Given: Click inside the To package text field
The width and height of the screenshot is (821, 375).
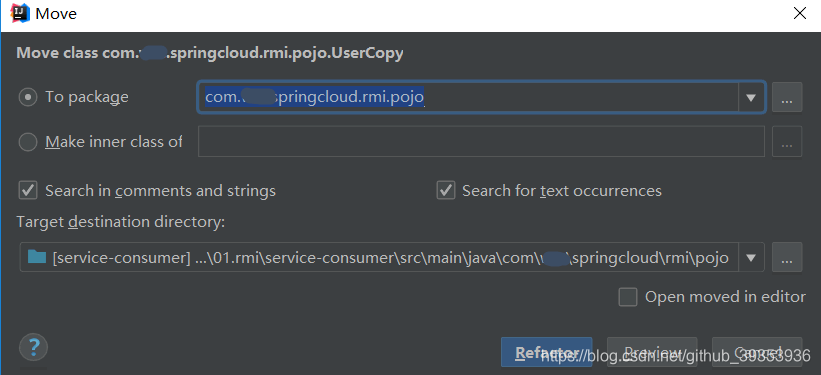Looking at the screenshot, I should click(468, 97).
